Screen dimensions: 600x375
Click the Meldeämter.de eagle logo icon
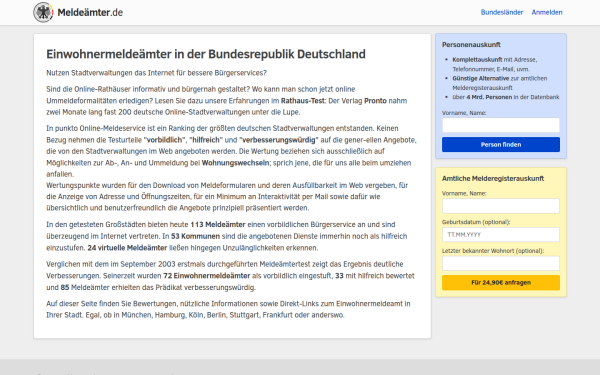click(x=43, y=12)
